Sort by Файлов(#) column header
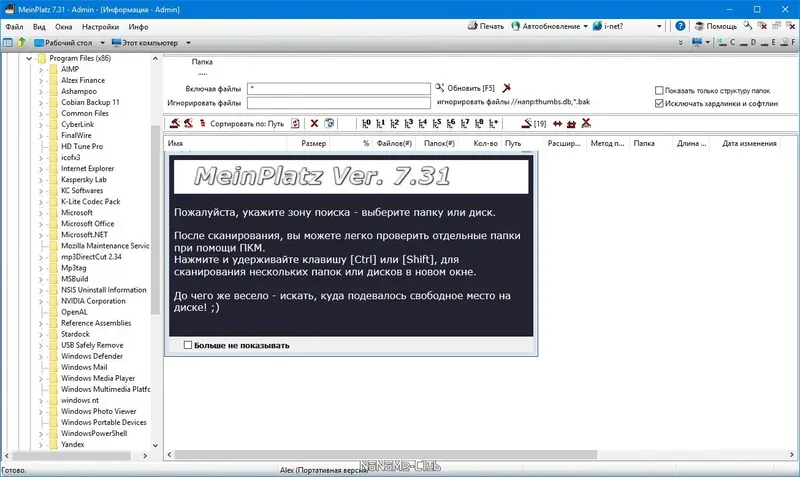800x477 pixels. 394,143
